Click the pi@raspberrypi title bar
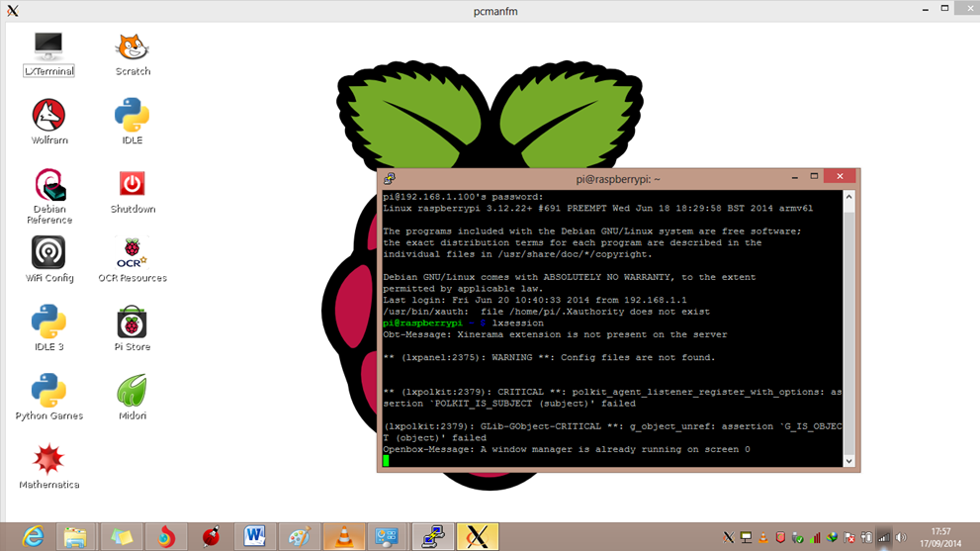This screenshot has height=551, width=980. coord(617,179)
